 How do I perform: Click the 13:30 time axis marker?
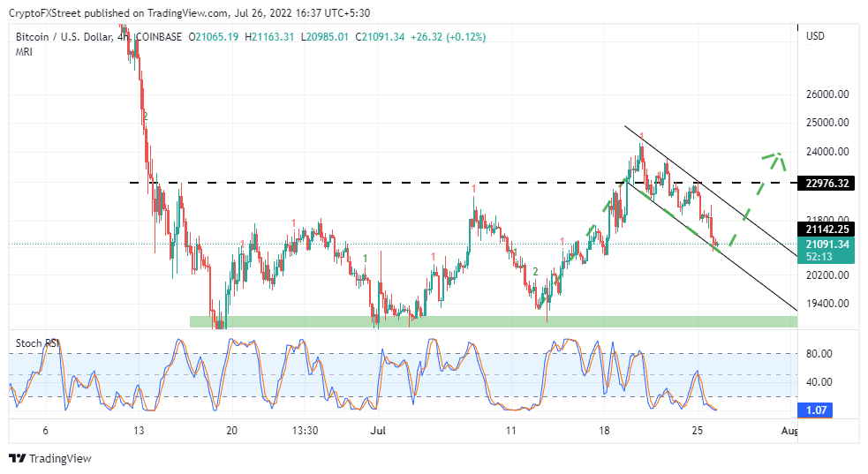pos(305,430)
